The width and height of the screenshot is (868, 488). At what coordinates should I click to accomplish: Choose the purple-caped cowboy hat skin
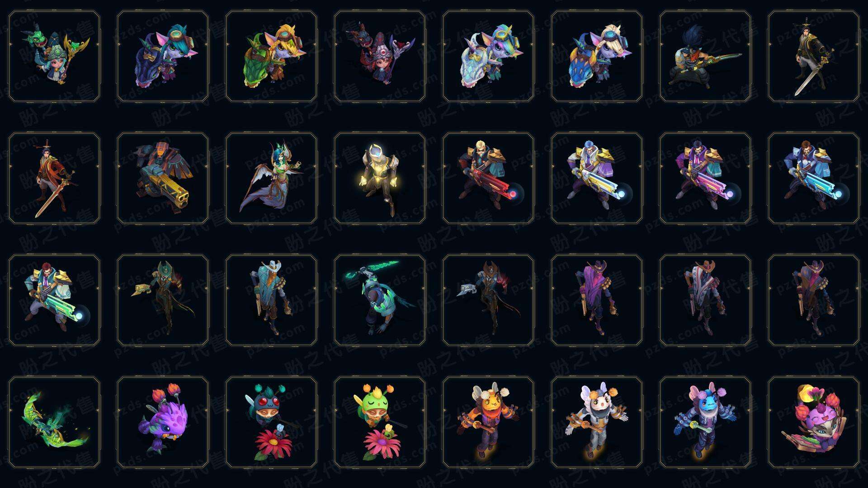pyautogui.click(x=597, y=300)
